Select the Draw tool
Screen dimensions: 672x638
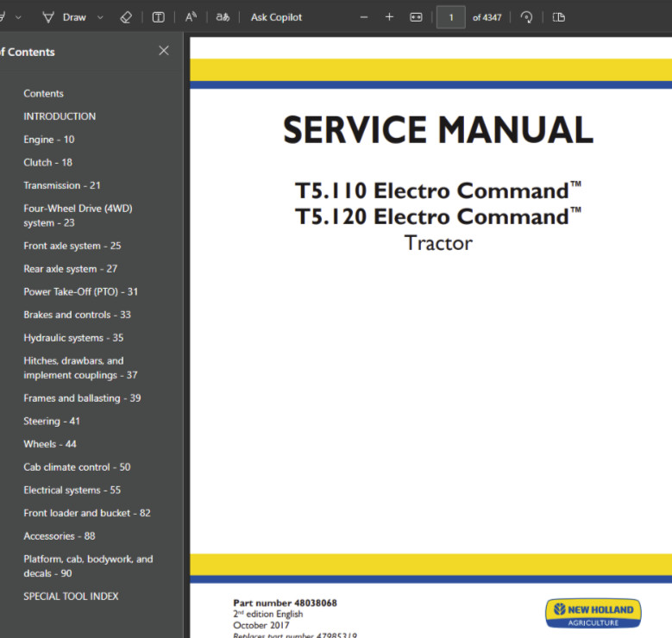pyautogui.click(x=65, y=17)
